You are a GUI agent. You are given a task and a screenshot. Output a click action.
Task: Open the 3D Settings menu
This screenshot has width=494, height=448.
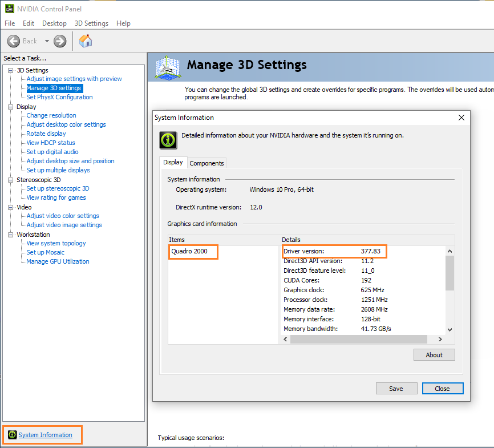[91, 23]
